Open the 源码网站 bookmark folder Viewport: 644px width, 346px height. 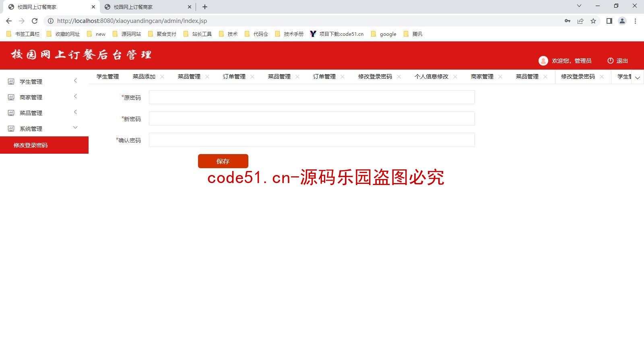pos(127,34)
